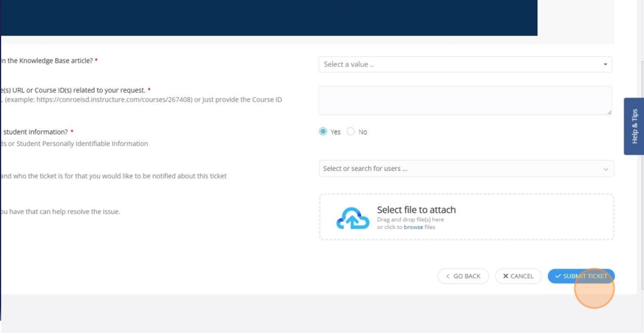
Task: Follow the 'browse' files link
Action: (x=413, y=227)
